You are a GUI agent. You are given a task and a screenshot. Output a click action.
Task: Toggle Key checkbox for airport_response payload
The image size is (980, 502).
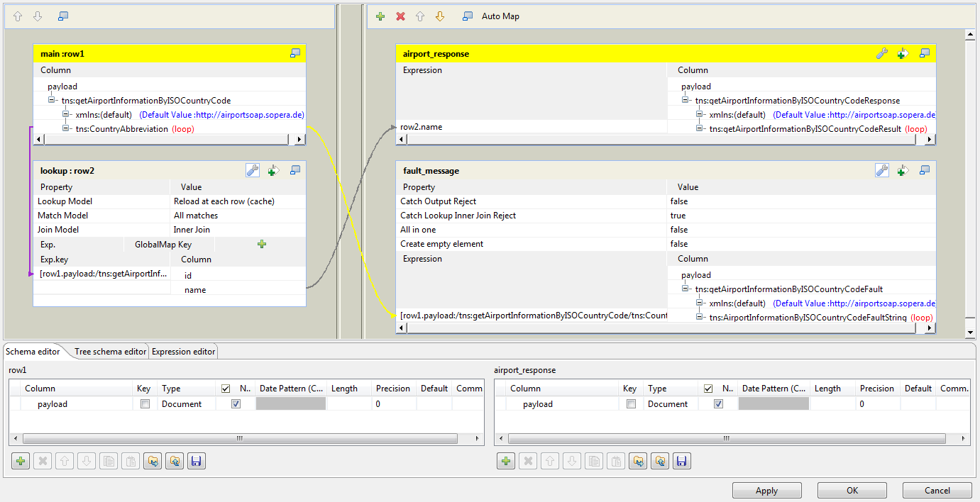[630, 404]
